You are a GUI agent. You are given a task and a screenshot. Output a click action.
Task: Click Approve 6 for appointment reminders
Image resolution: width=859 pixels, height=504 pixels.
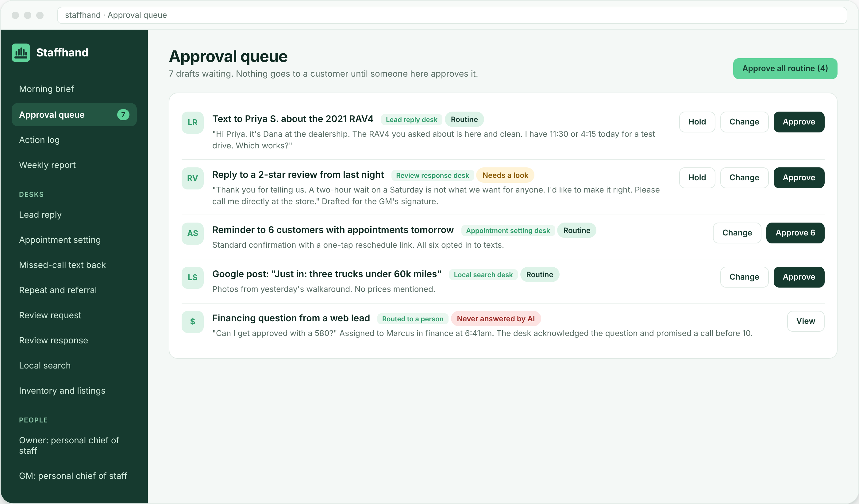click(795, 233)
